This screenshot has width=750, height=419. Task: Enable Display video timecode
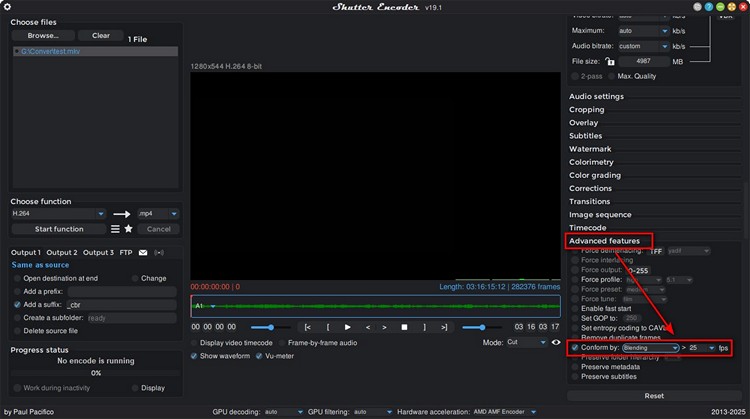point(194,343)
